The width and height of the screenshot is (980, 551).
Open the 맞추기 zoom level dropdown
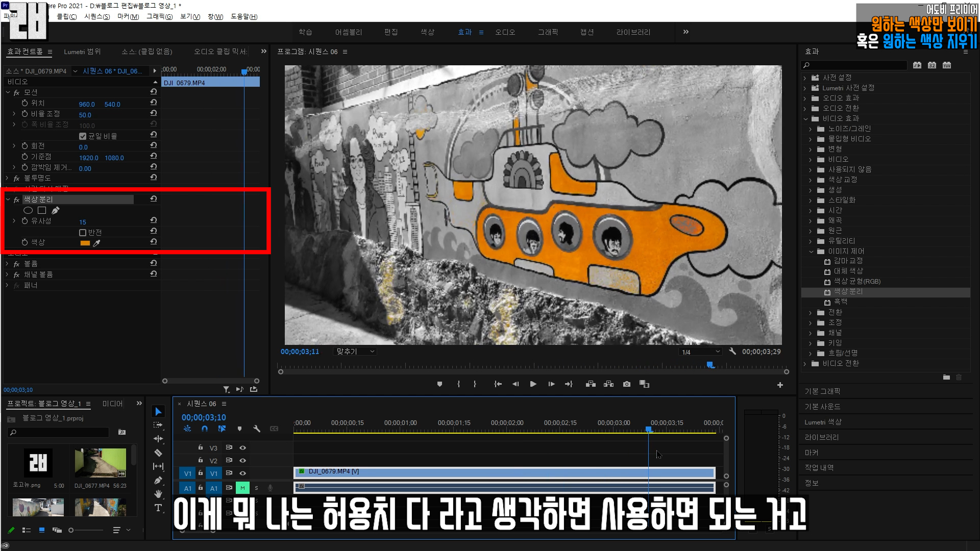(355, 352)
